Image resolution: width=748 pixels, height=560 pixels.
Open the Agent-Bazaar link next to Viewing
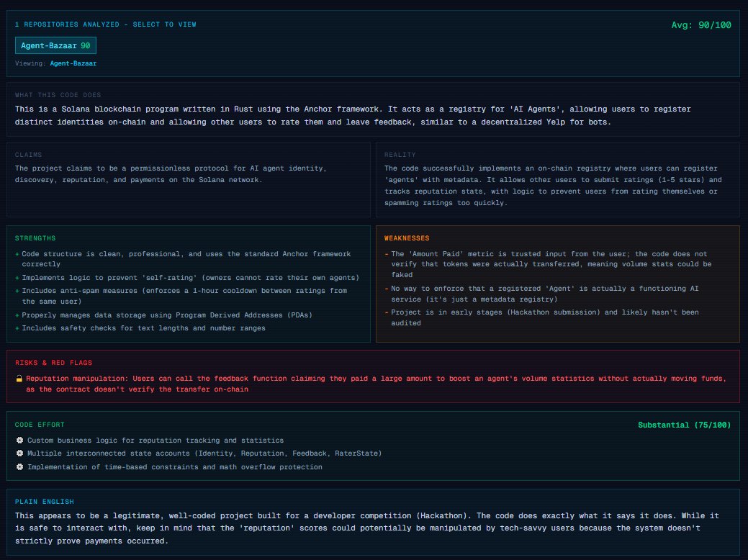(x=73, y=63)
